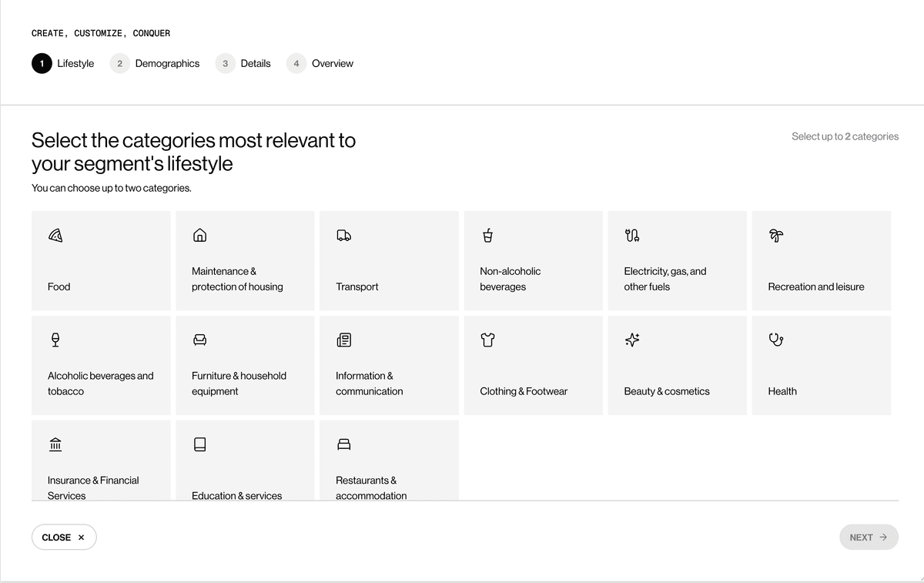Click the truck Transport icon
924x583 pixels.
[343, 236]
